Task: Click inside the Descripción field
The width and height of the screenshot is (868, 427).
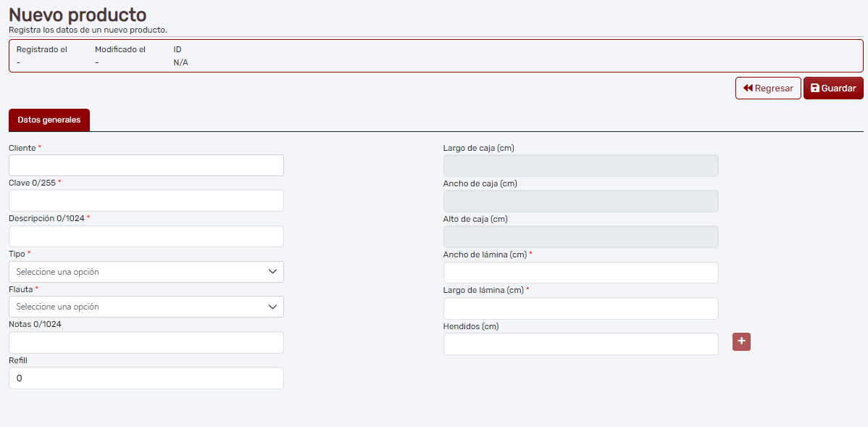Action: [x=145, y=236]
